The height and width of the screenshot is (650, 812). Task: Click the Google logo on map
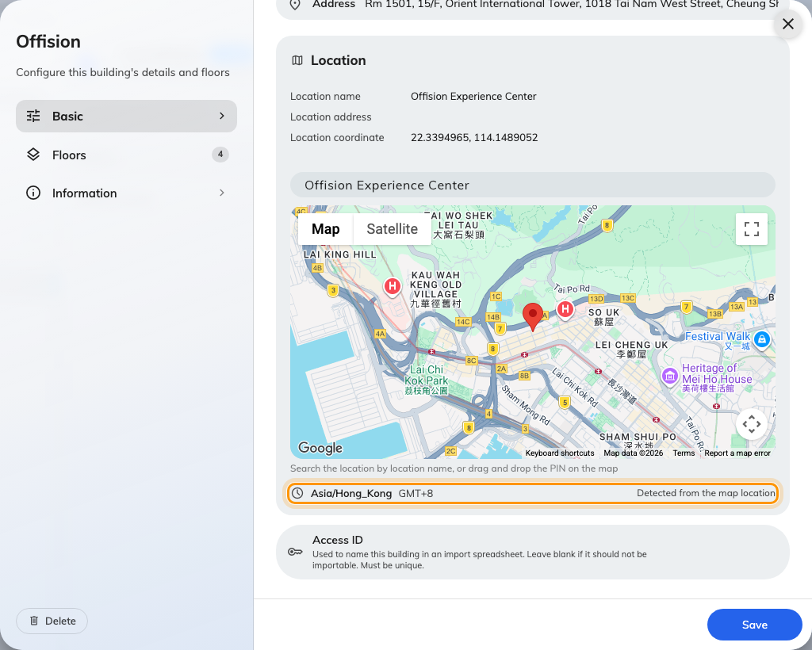pos(320,448)
